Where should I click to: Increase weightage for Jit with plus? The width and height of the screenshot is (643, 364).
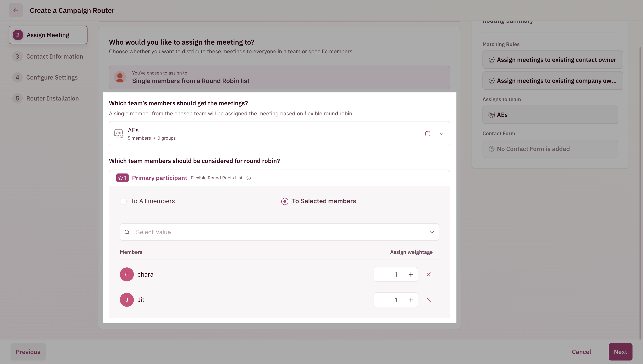coord(411,300)
